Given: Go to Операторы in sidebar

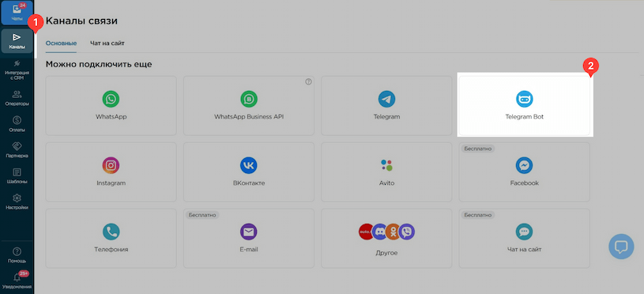Looking at the screenshot, I should 17,98.
